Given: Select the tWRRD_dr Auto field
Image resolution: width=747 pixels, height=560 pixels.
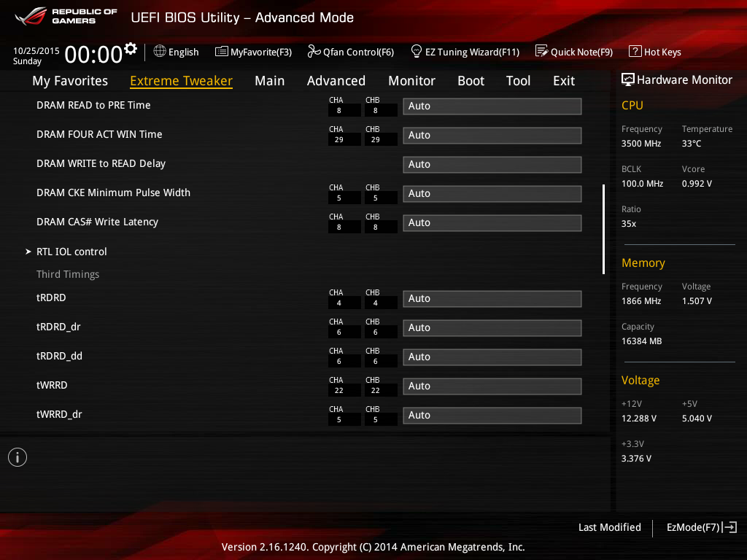Looking at the screenshot, I should click(x=492, y=415).
